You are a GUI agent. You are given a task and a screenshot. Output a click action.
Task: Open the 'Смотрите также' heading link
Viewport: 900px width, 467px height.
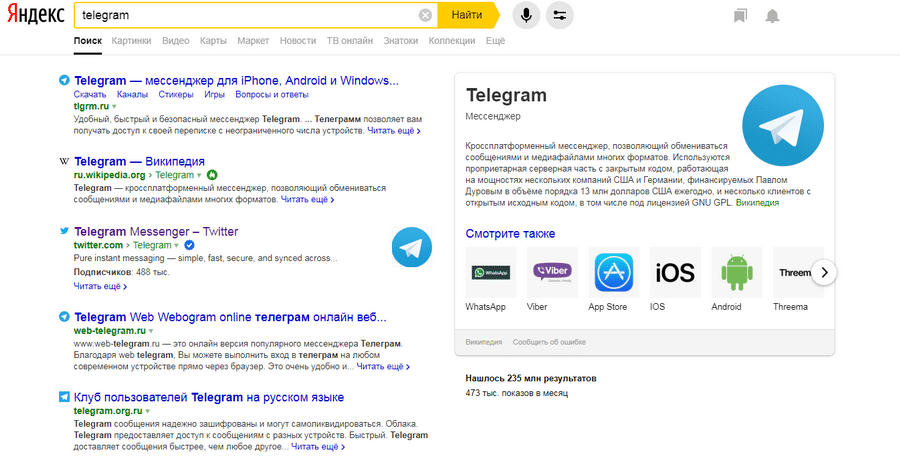[x=510, y=234]
